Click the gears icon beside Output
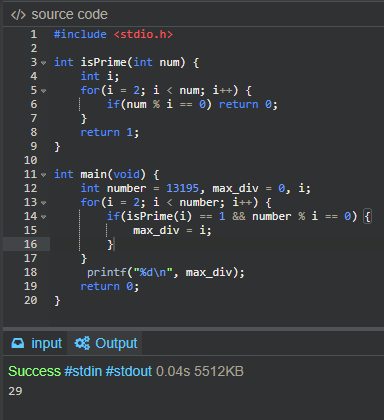Screen dimensions: 384x420 click(x=82, y=343)
